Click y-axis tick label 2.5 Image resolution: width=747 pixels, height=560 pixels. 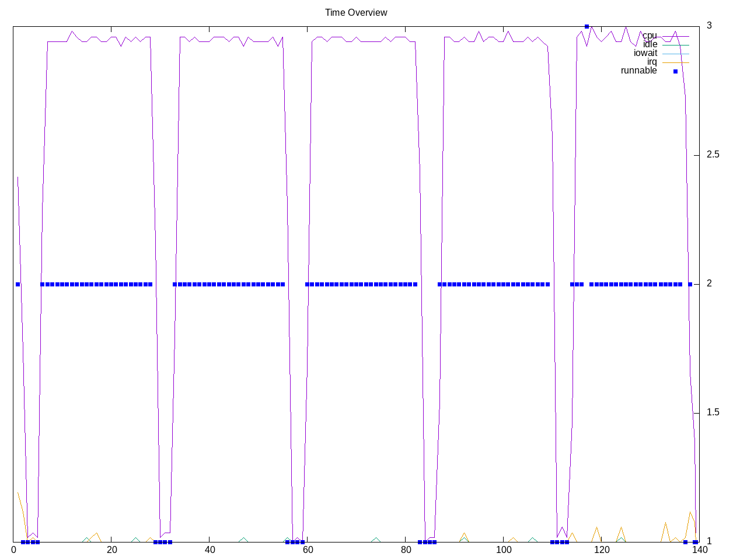click(x=713, y=155)
